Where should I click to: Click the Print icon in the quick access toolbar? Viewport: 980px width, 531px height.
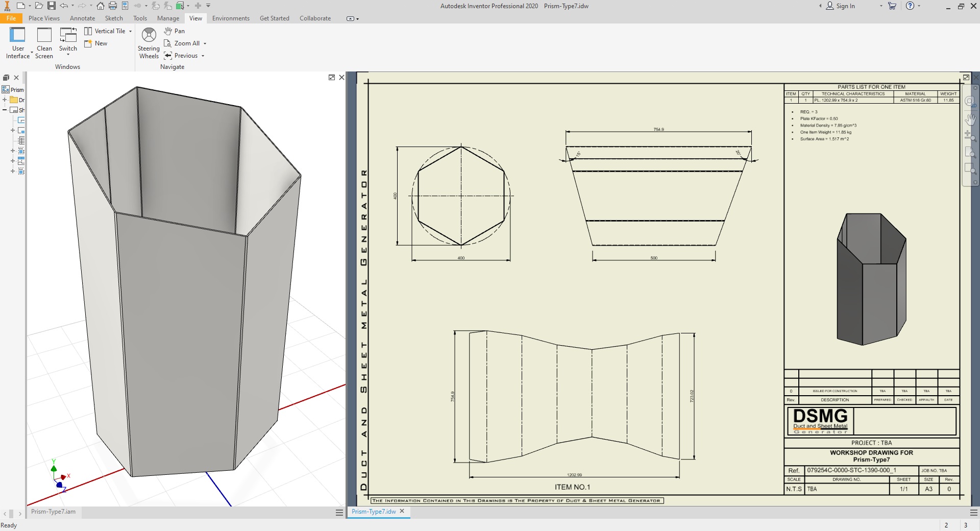pos(113,6)
